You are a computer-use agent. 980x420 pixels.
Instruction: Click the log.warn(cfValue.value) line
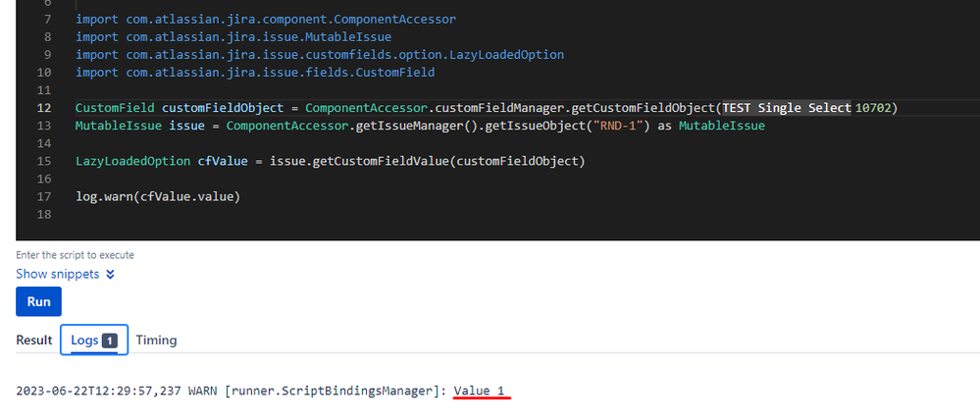pos(158,197)
